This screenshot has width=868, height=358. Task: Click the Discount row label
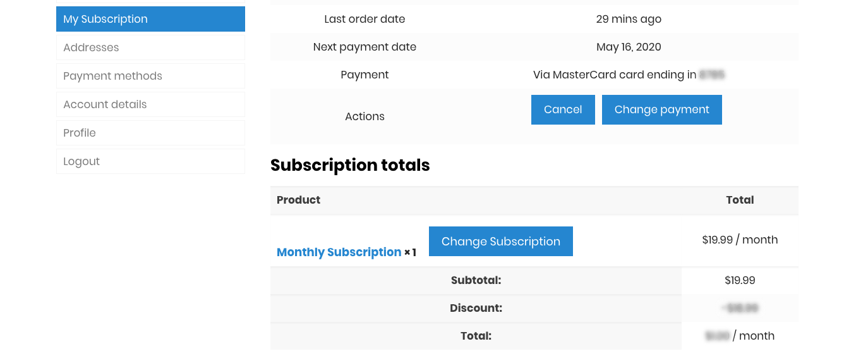click(x=476, y=308)
